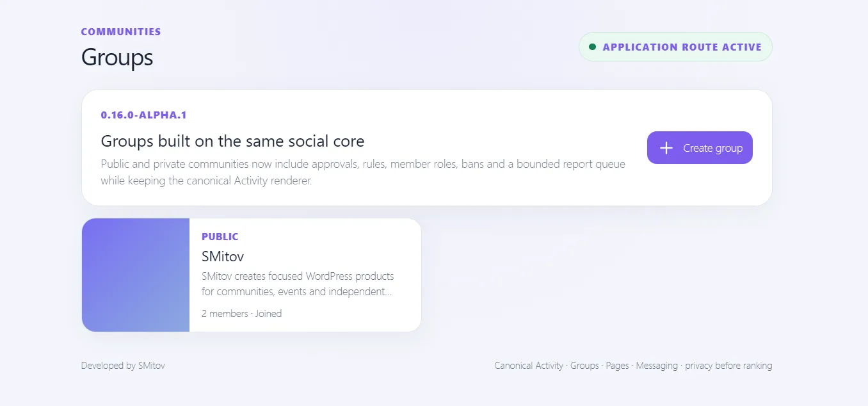Click the 'Developed by SMitov' footer credit

[123, 366]
